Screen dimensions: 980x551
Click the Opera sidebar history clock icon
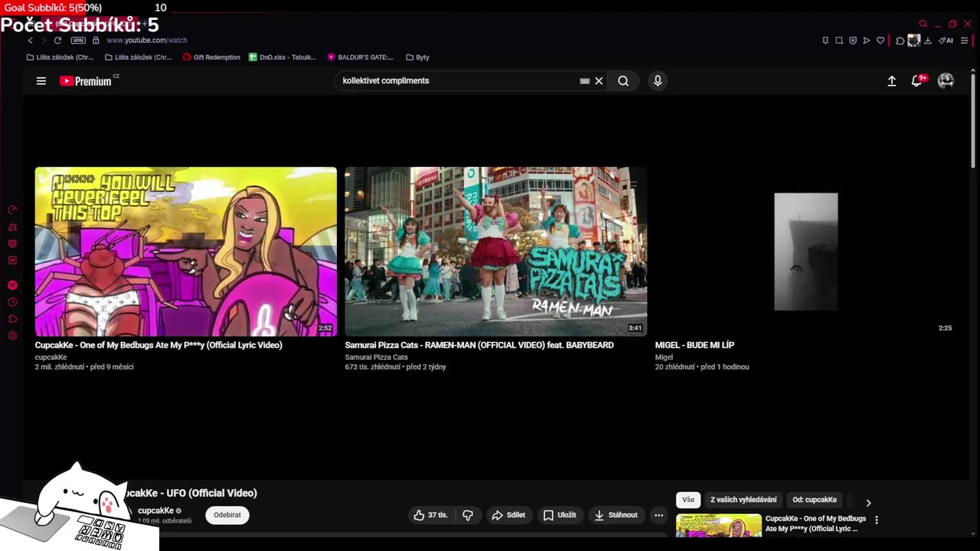click(12, 302)
